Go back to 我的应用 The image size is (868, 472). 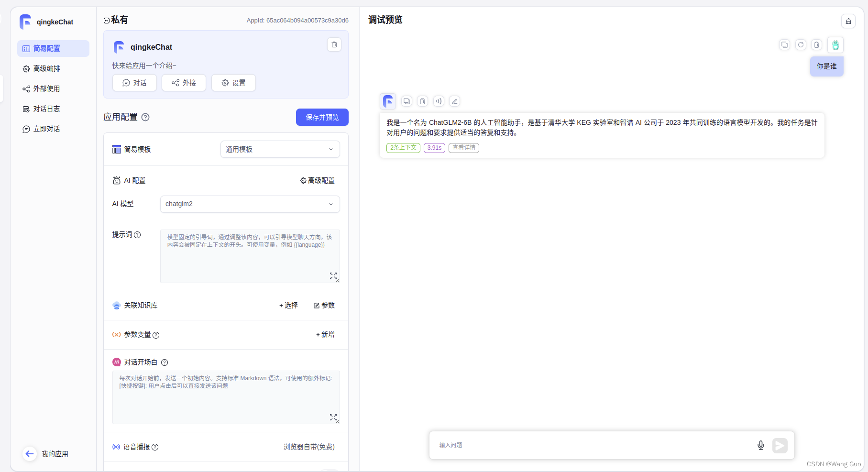tap(55, 454)
